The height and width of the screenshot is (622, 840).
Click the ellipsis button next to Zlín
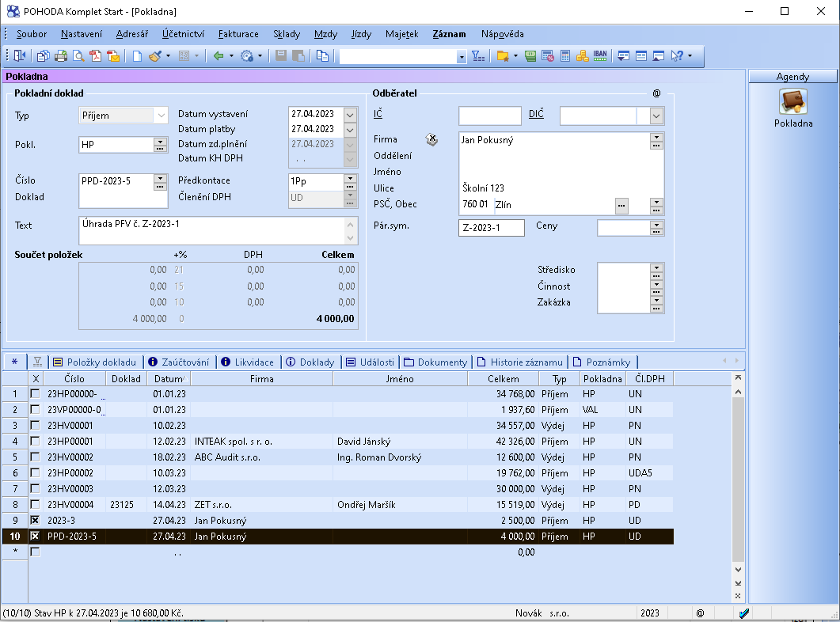click(621, 206)
